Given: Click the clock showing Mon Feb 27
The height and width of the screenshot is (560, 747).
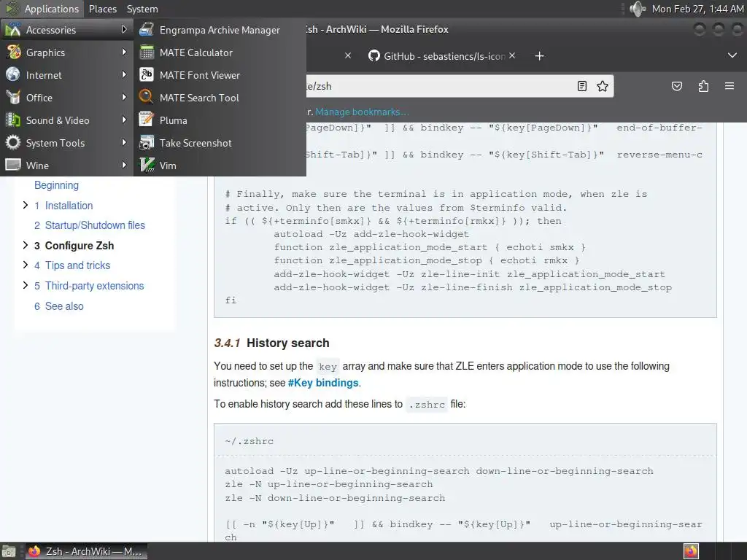Looking at the screenshot, I should coord(697,9).
